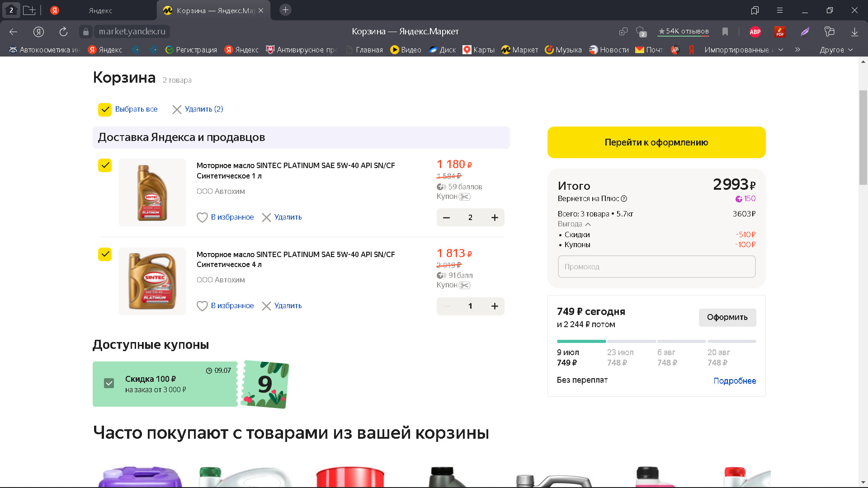Open the Другое bookmarks dropdown
Screen dimensions: 868x488
pos(836,50)
